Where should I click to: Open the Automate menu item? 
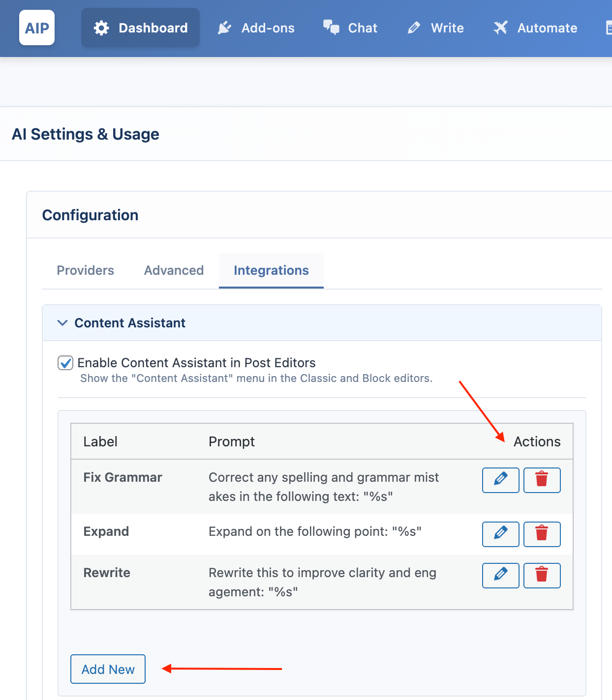(x=536, y=28)
